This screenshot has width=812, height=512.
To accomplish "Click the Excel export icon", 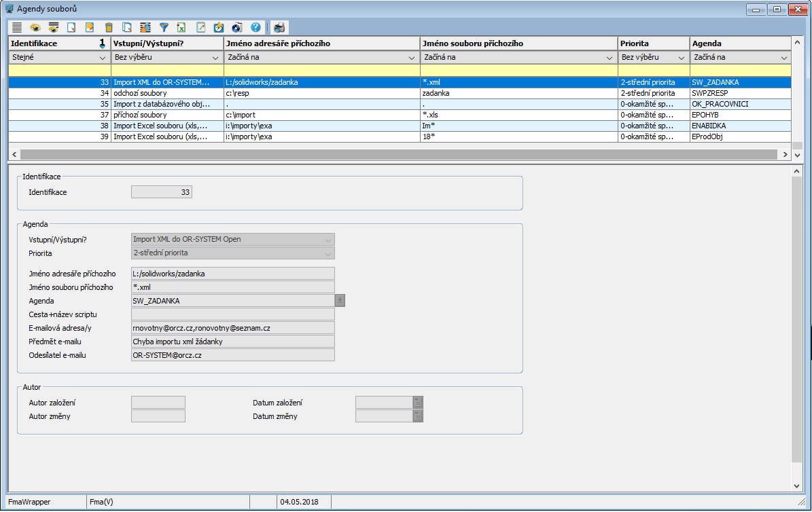I will click(182, 28).
